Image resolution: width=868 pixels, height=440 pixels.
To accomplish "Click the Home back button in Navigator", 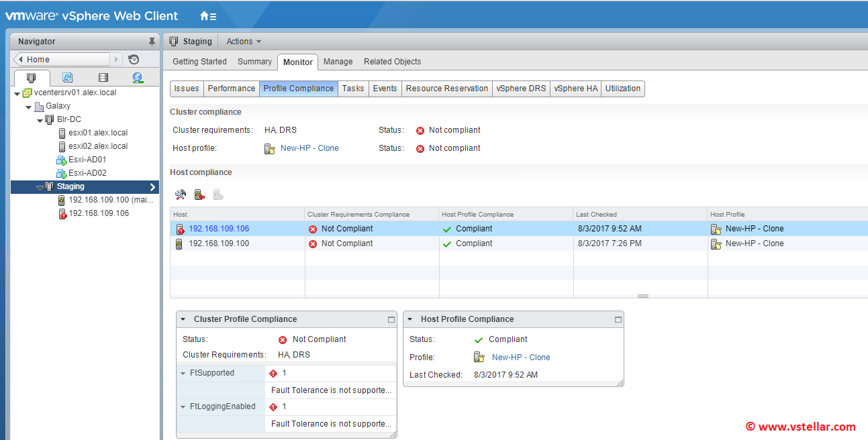I will point(19,60).
